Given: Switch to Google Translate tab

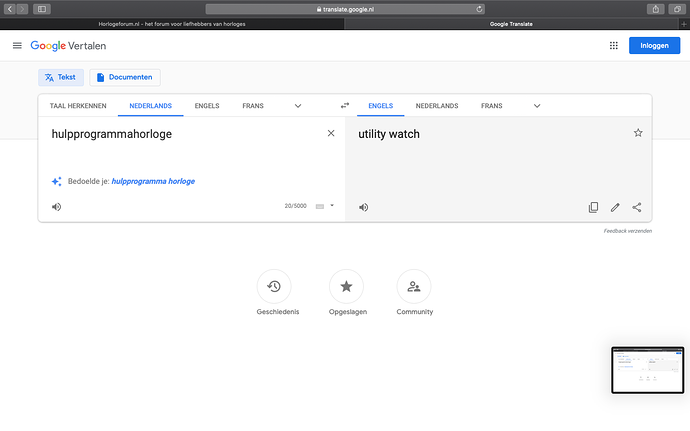Looking at the screenshot, I should [511, 24].
